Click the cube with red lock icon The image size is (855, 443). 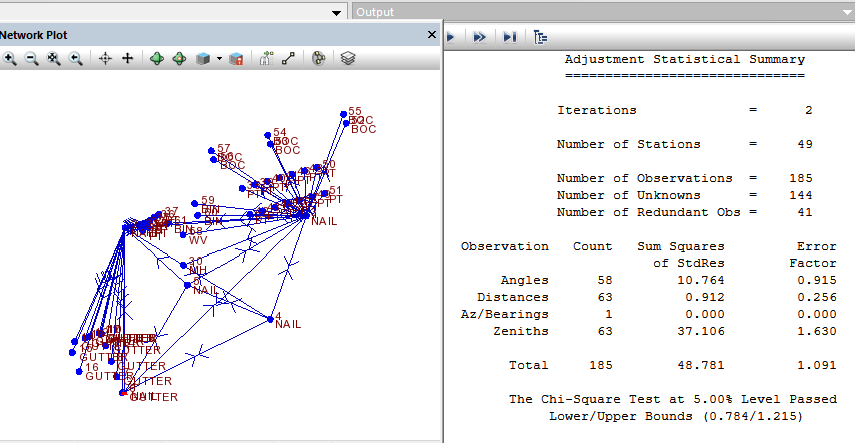[x=236, y=59]
